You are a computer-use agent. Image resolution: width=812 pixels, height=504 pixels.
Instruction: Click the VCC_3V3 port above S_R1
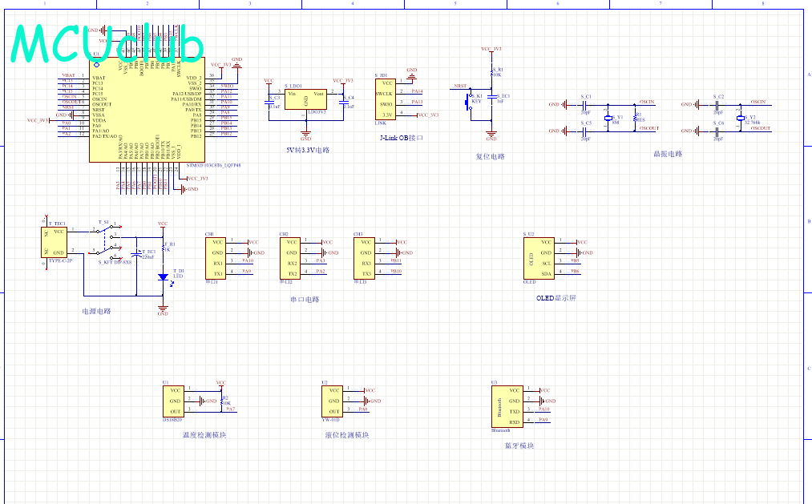pos(491,50)
